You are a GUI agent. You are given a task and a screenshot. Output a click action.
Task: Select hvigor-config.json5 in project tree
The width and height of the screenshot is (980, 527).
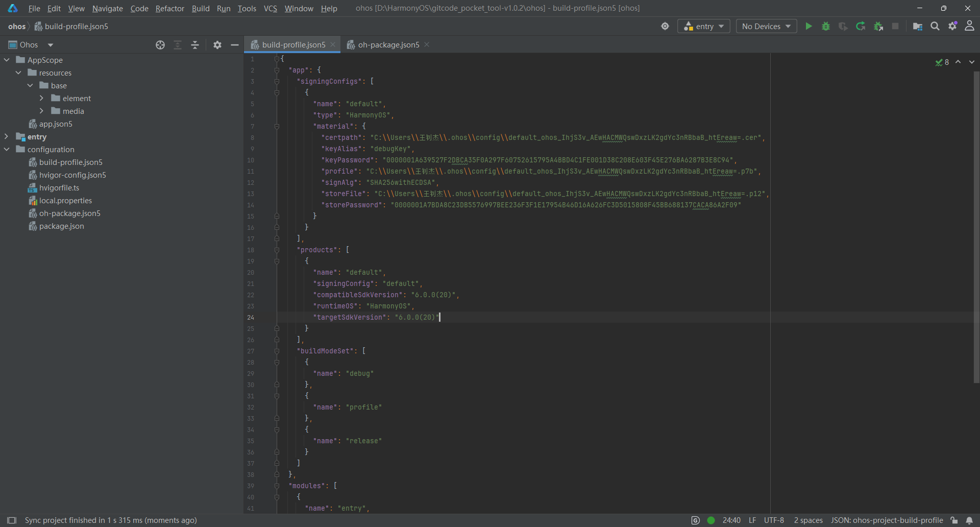click(72, 175)
